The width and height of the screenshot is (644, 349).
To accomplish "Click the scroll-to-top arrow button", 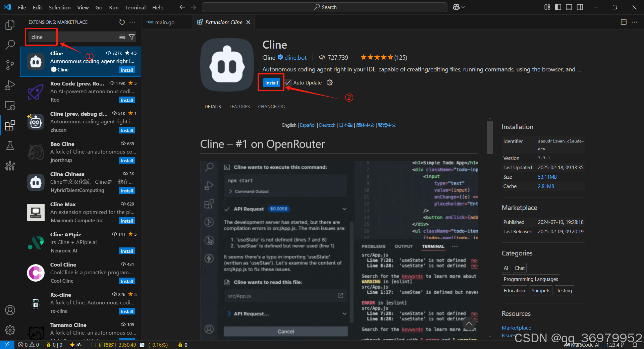I will [469, 324].
